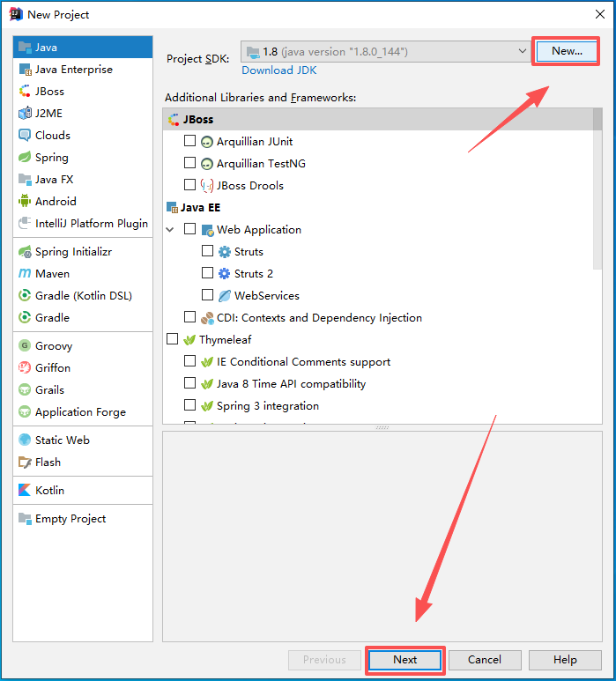Click the Clouds icon
Screen dimensions: 616x681
point(25,136)
